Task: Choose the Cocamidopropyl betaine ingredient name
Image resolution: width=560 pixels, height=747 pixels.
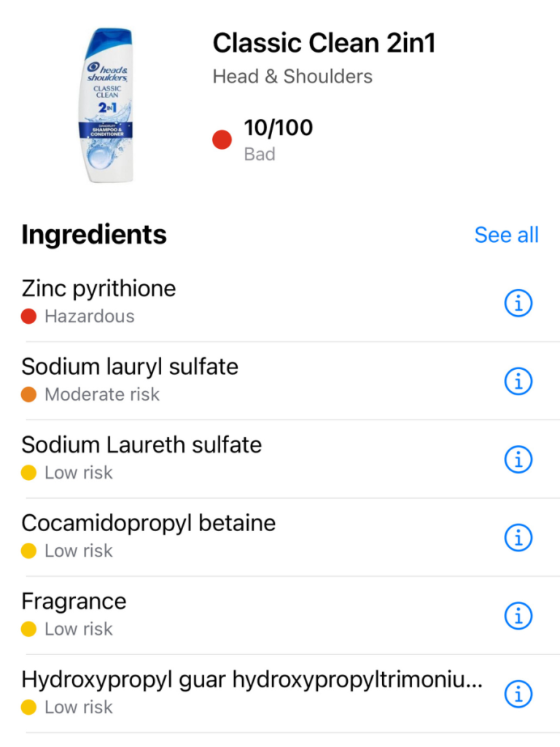Action: click(149, 523)
